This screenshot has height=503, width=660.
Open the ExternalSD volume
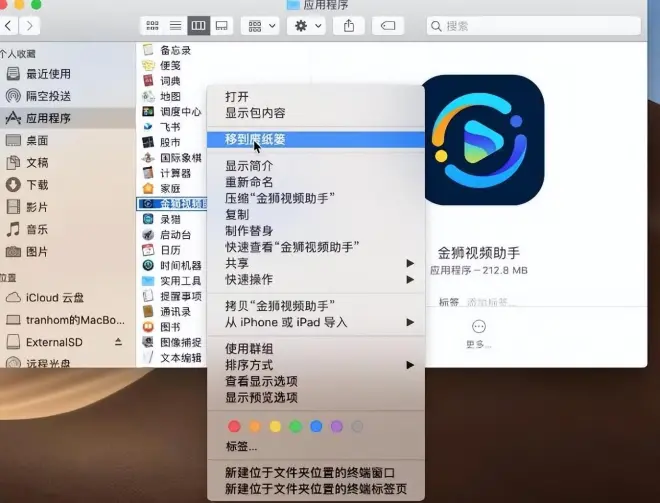tap(54, 342)
